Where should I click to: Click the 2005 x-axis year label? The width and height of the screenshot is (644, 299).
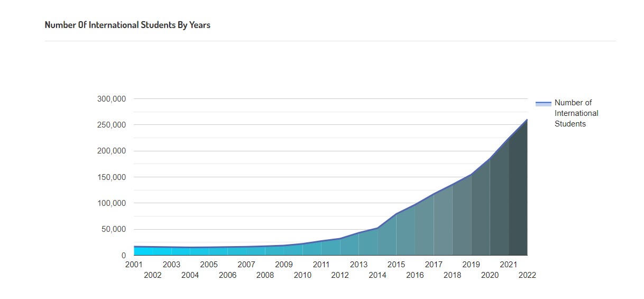pos(209,265)
